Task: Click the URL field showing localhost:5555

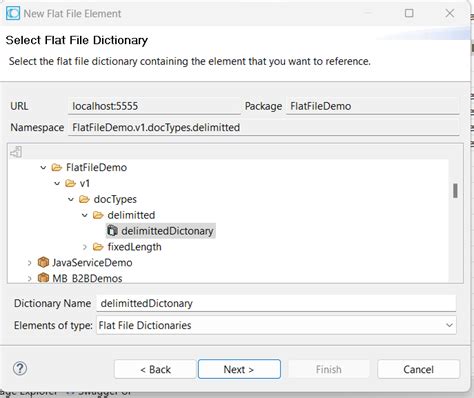Action: pos(154,106)
